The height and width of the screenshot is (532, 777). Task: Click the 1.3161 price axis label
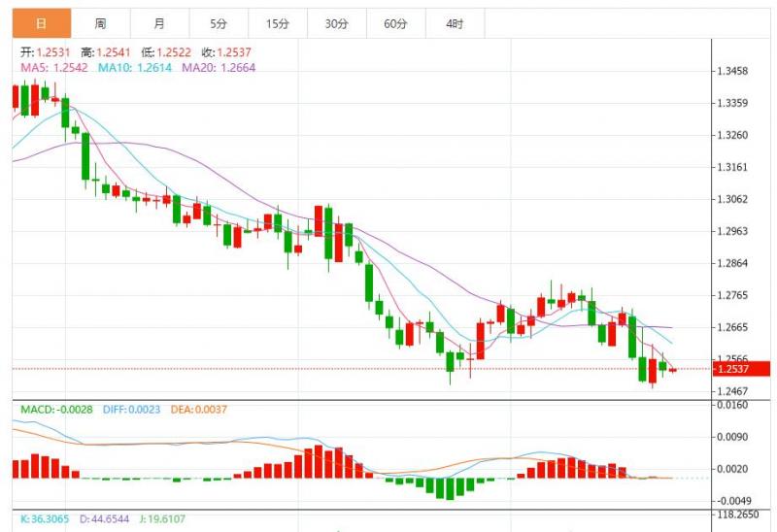[732, 167]
